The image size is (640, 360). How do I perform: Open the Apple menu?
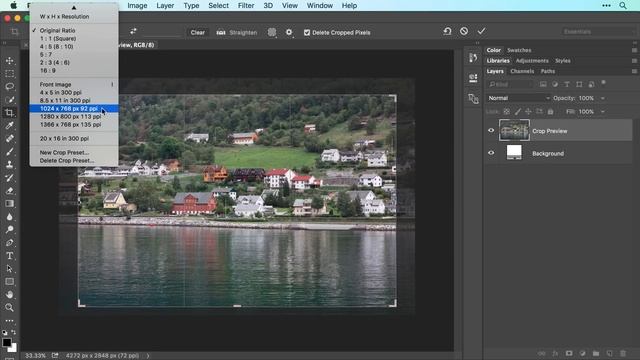[x=13, y=5]
